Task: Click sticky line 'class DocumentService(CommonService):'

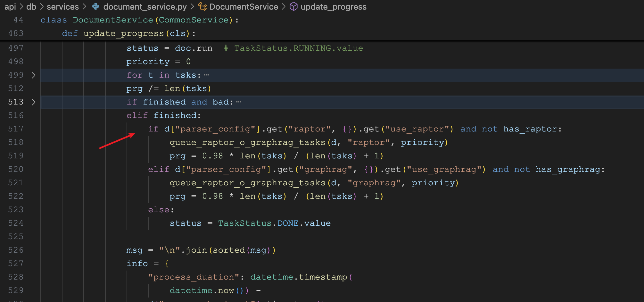Action: (x=140, y=20)
